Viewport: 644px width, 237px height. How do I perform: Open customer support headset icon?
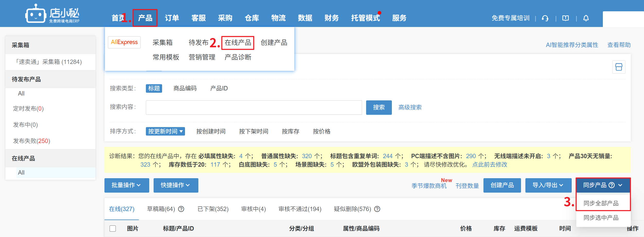[545, 18]
